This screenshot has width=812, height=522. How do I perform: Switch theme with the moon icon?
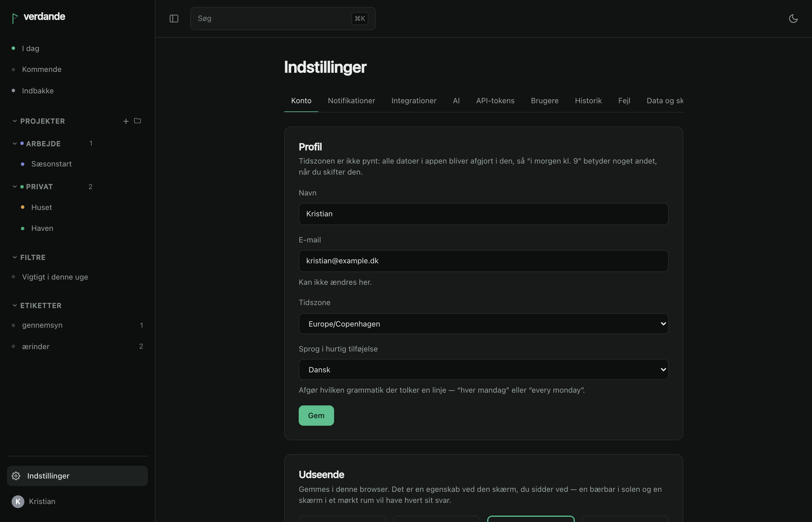[793, 19]
